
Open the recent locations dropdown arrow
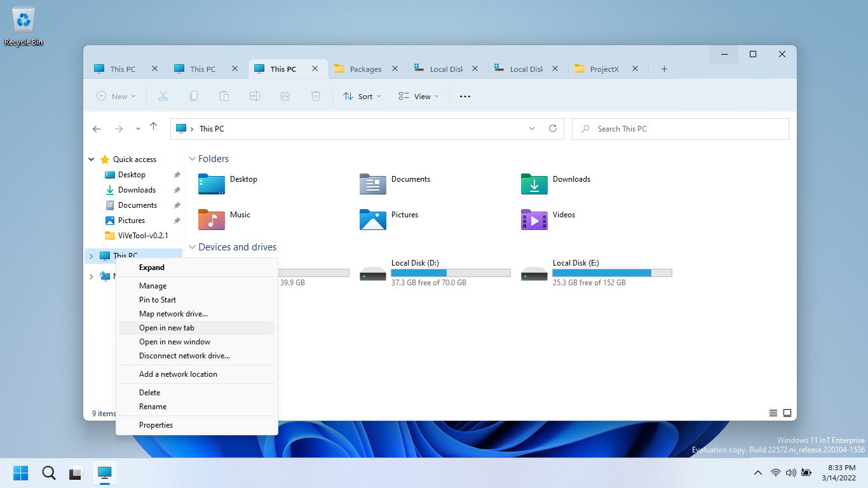click(138, 129)
